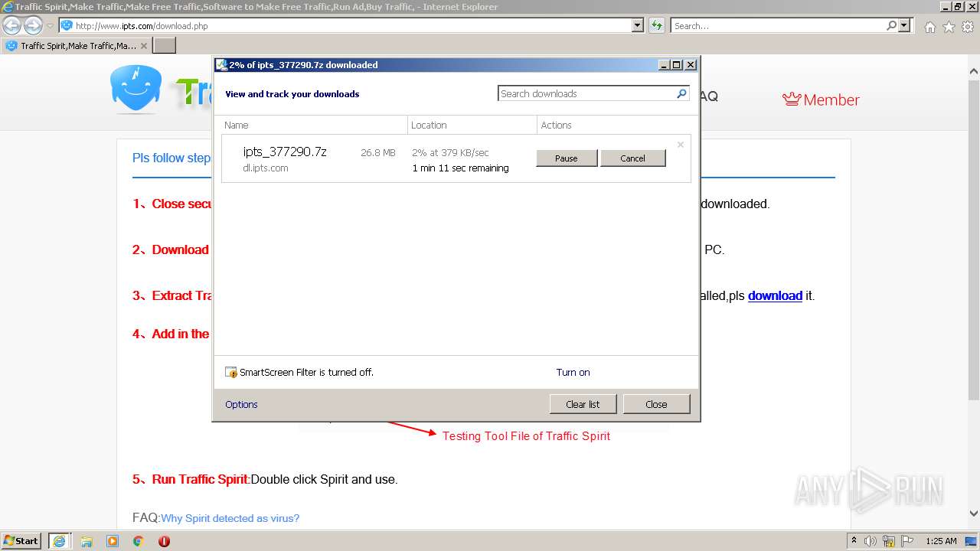Sort downloads by Location column

[472, 125]
